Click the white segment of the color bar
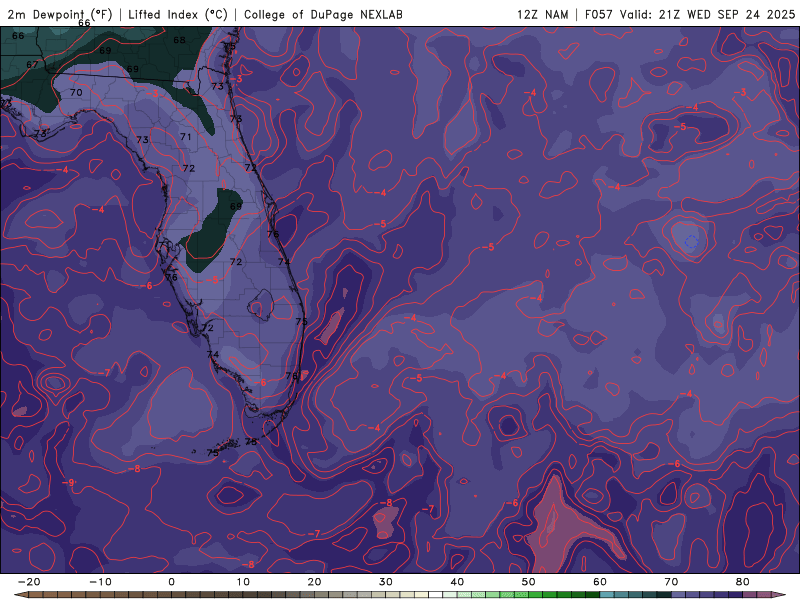This screenshot has height=600, width=800. (435, 595)
